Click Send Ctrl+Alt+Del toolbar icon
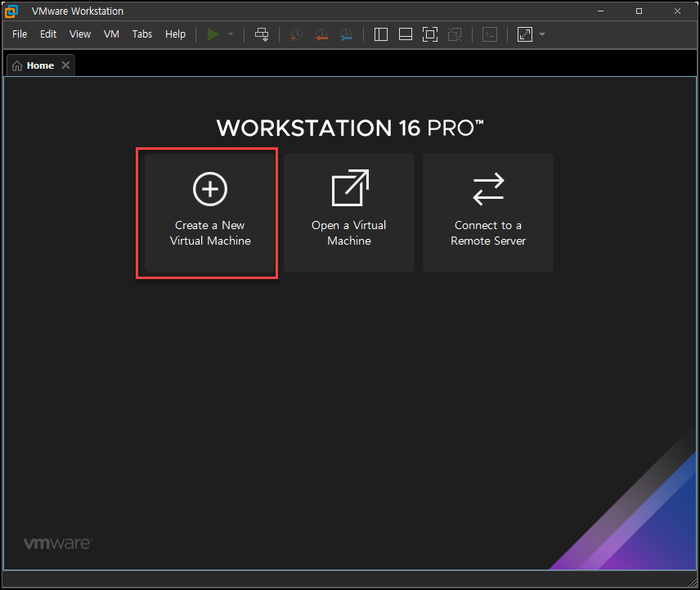Image resolution: width=700 pixels, height=590 pixels. coord(262,34)
